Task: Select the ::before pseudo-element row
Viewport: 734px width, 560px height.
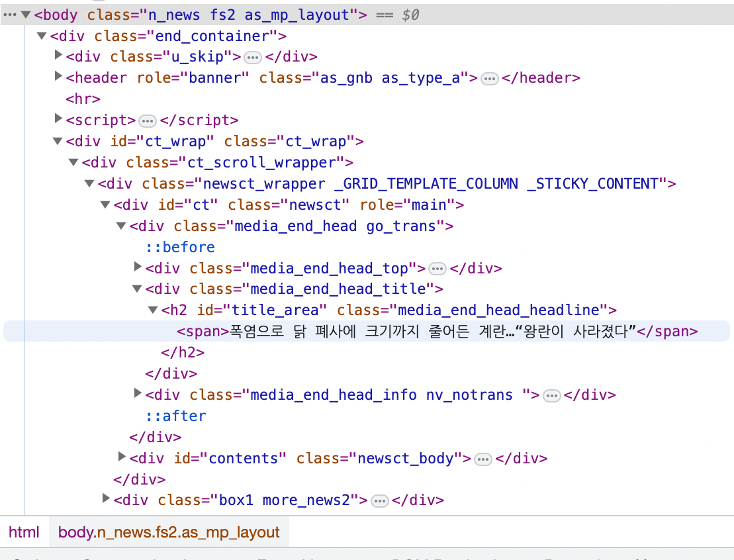Action: [180, 247]
